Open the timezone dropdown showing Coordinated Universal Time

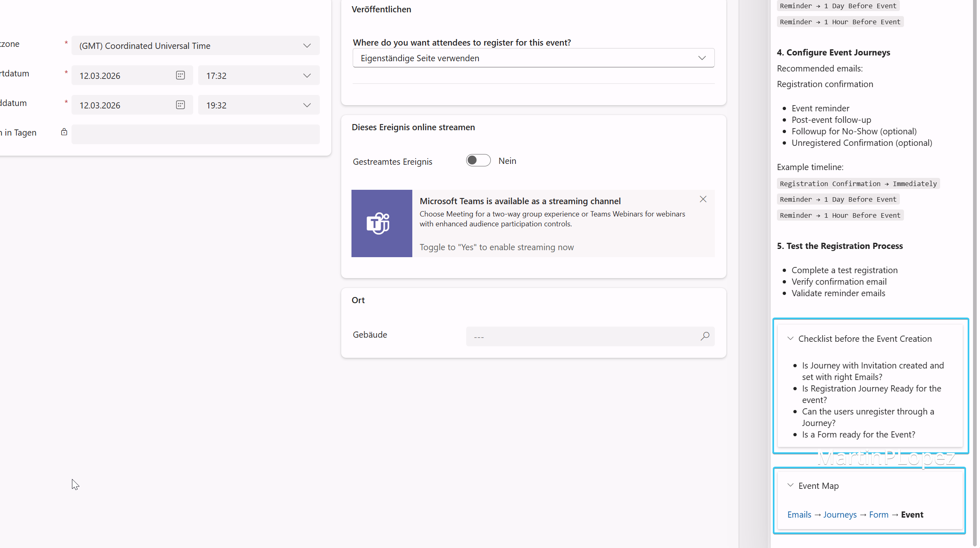point(307,46)
